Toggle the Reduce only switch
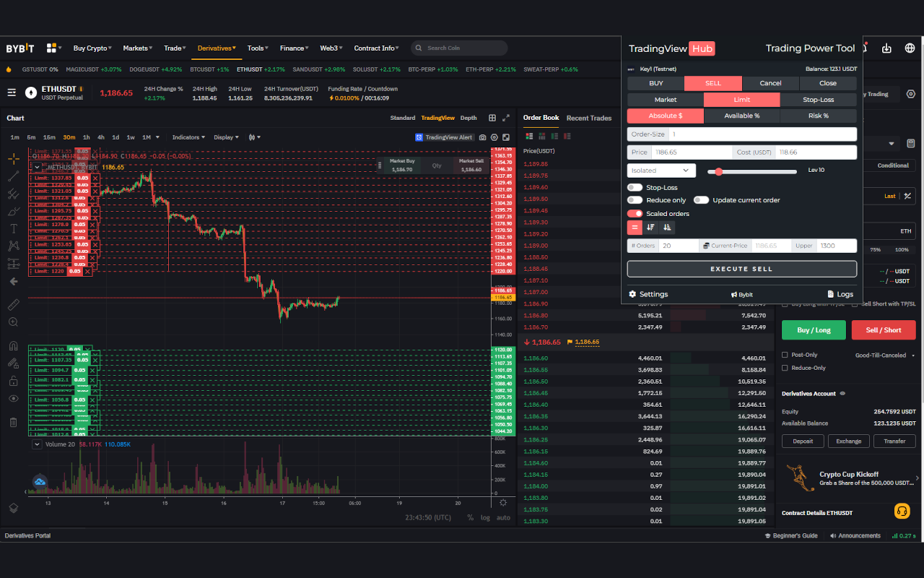The height and width of the screenshot is (578, 924). click(x=635, y=200)
